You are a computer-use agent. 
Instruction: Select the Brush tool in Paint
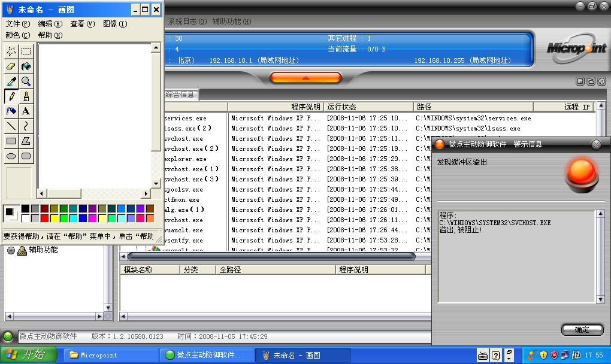(x=26, y=96)
